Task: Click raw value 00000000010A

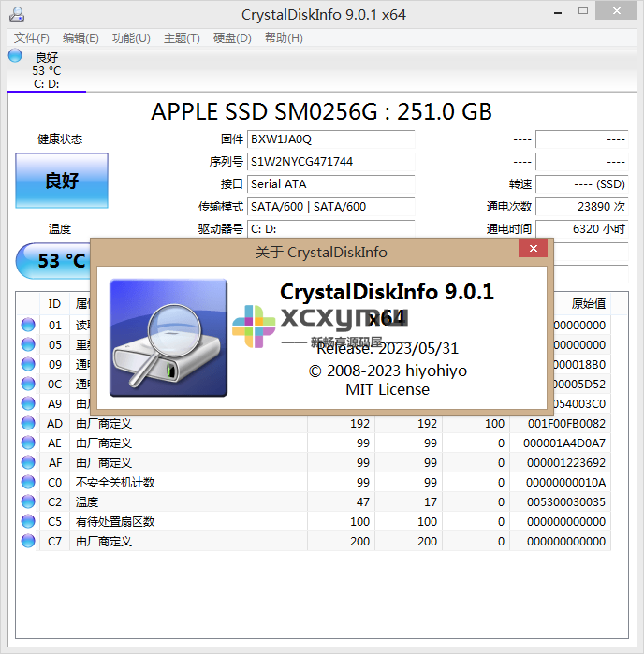Action: [x=565, y=483]
